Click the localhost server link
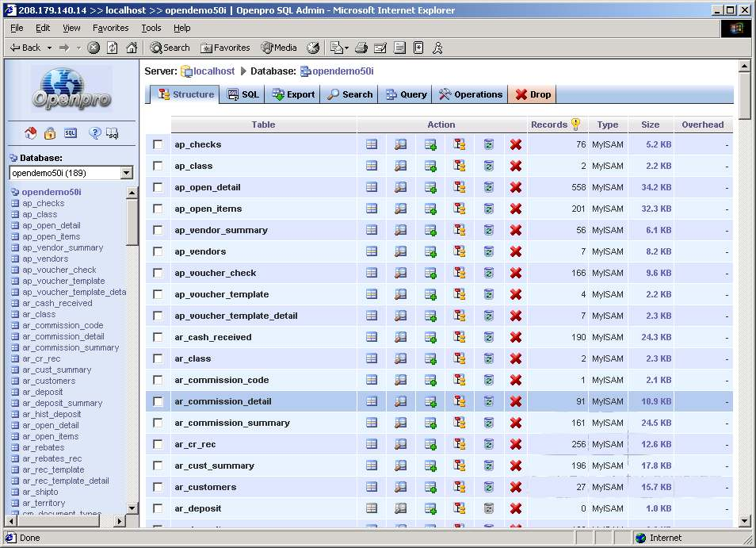This screenshot has height=548, width=756. tap(214, 71)
